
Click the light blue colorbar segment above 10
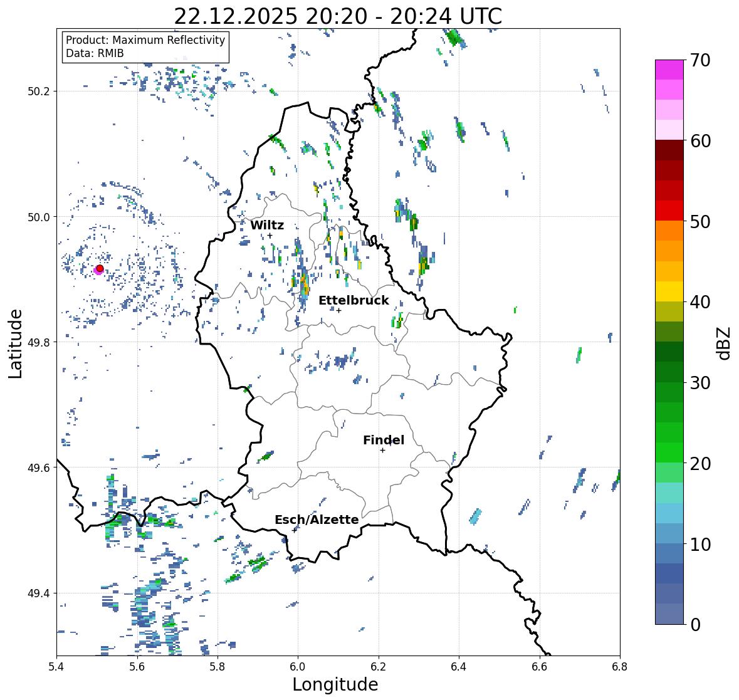(669, 533)
